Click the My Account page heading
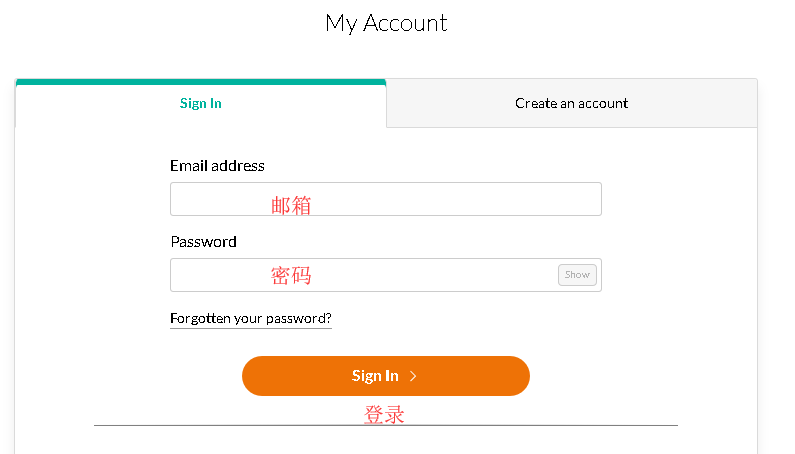The width and height of the screenshot is (795, 454). click(x=386, y=23)
